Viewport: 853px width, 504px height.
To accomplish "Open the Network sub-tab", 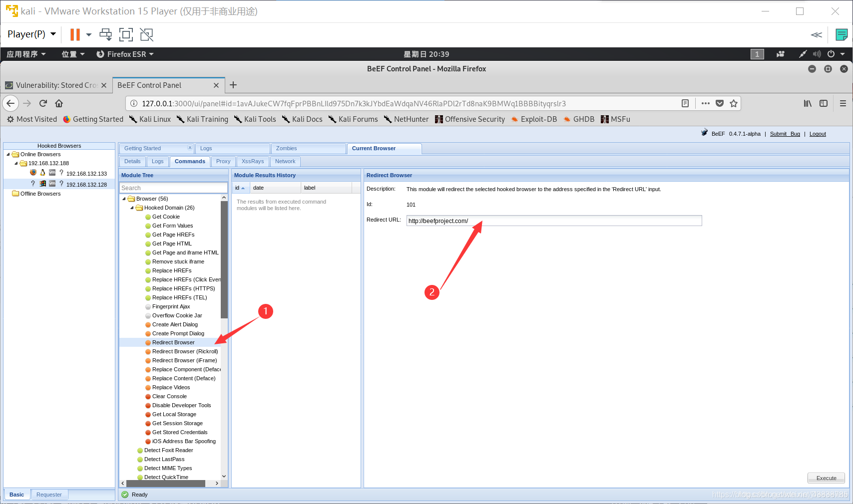I will coord(285,161).
